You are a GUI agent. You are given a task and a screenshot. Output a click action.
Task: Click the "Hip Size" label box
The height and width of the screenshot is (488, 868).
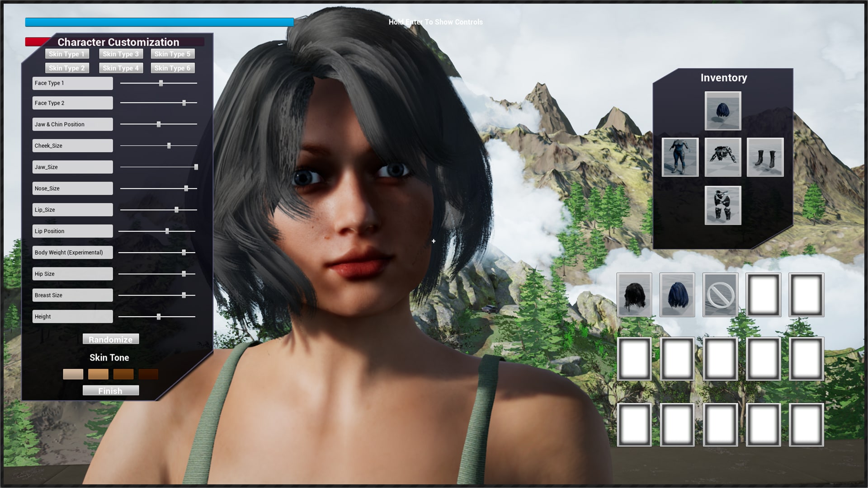click(72, 274)
